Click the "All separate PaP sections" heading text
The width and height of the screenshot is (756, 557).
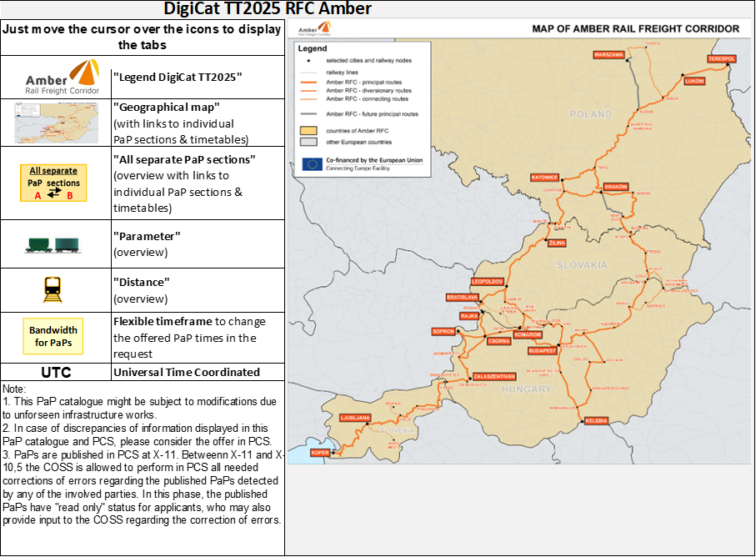point(184,159)
